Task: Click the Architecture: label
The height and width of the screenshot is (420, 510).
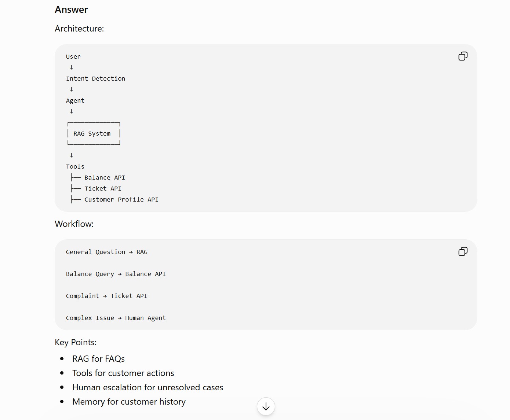Action: click(79, 29)
